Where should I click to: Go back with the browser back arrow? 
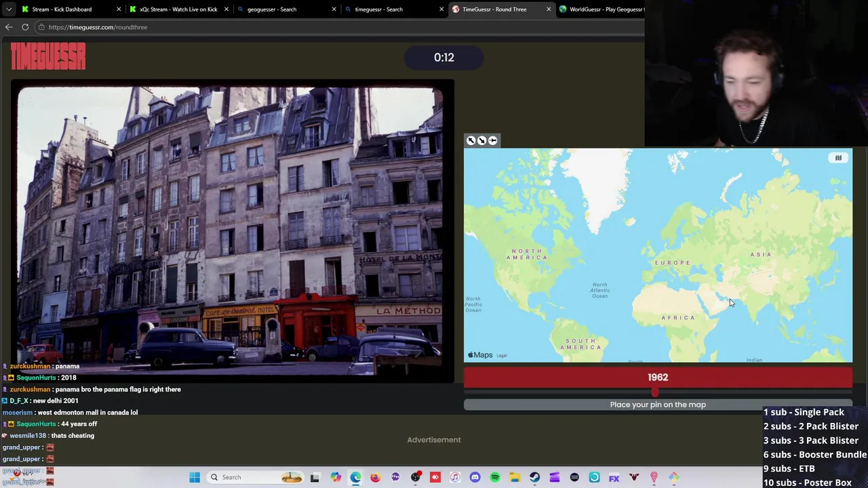[9, 27]
